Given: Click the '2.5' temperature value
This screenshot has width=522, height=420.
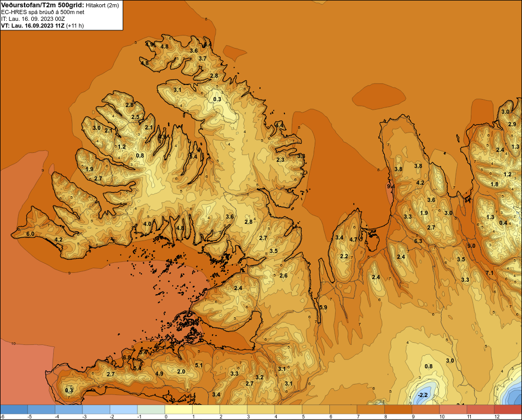Looking at the screenshot, I should tap(135, 117).
